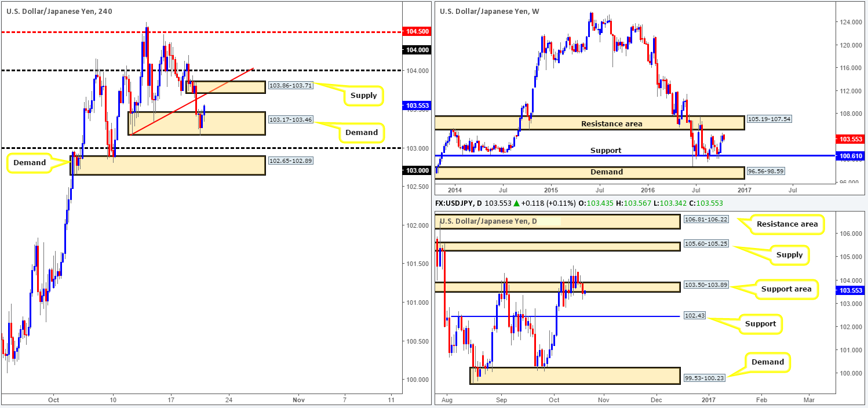Click the 105.000 value on daily price axis

pos(852,257)
